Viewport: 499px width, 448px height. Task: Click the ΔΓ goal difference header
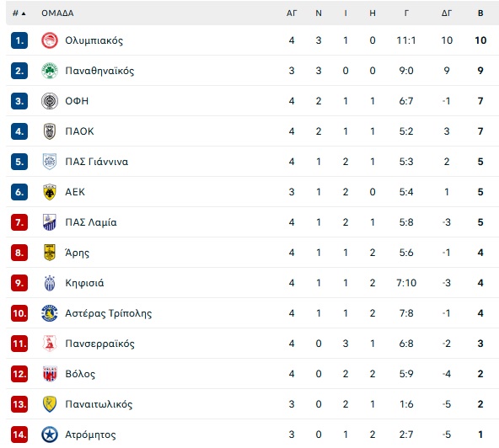click(x=447, y=13)
